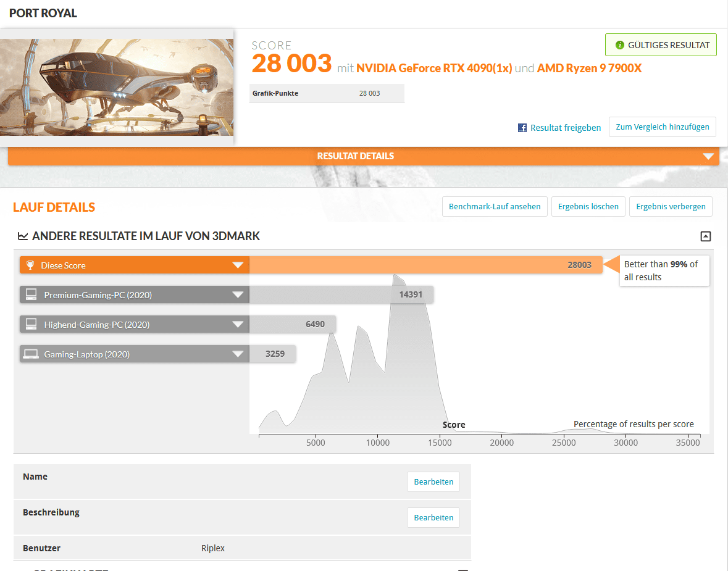Click the green info icon in Gültiges Resultat
This screenshot has height=571, width=728.
(x=619, y=45)
